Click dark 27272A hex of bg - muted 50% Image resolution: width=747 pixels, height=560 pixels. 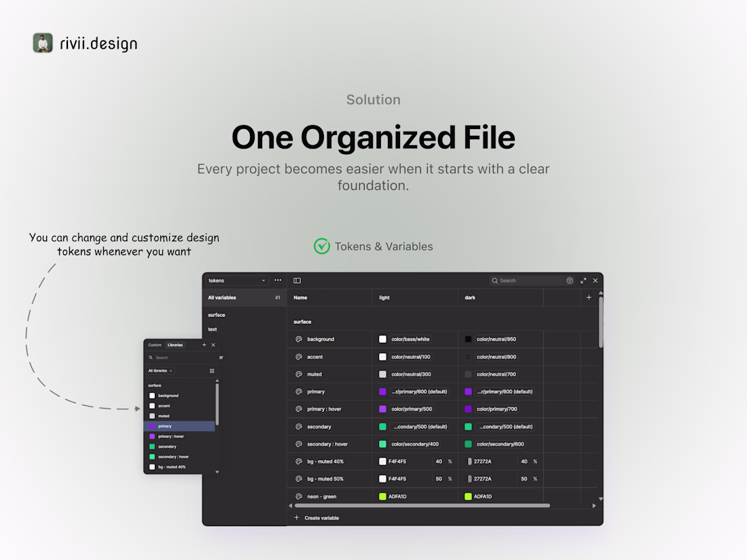tap(483, 479)
